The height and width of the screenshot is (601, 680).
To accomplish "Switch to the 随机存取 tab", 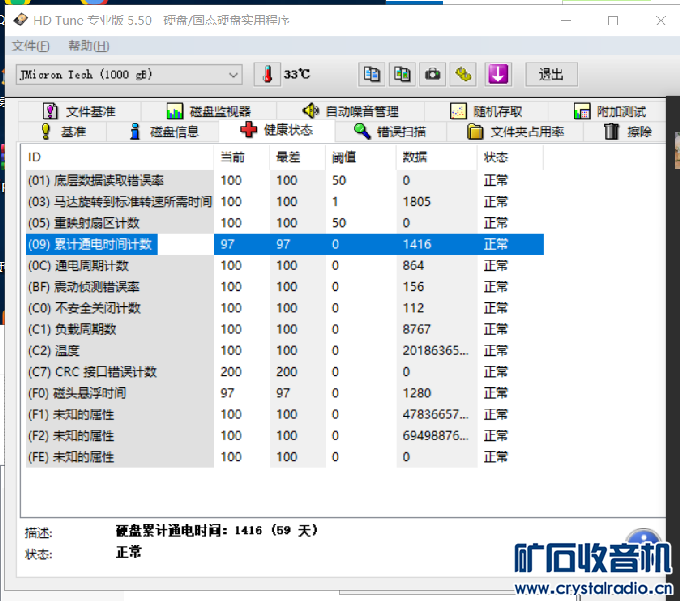I will tap(486, 111).
